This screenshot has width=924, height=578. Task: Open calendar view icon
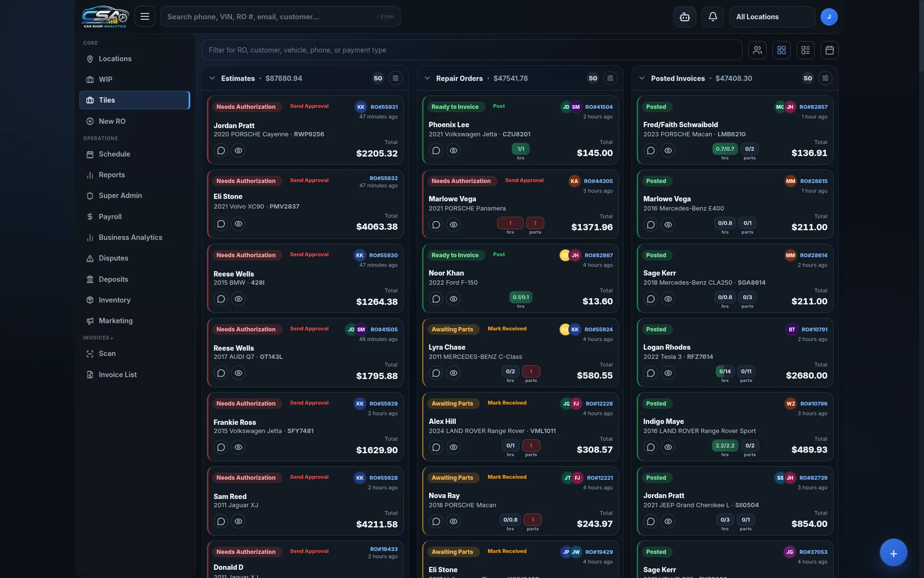pos(830,50)
